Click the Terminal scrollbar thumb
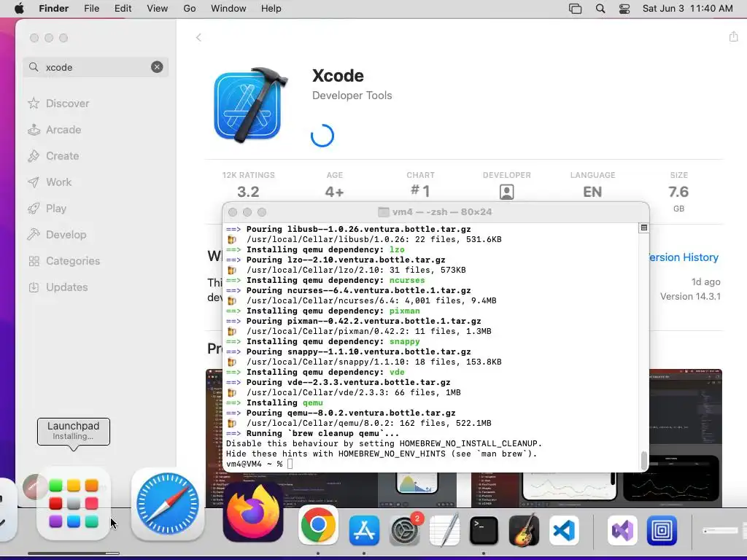This screenshot has width=747, height=560. tap(643, 461)
